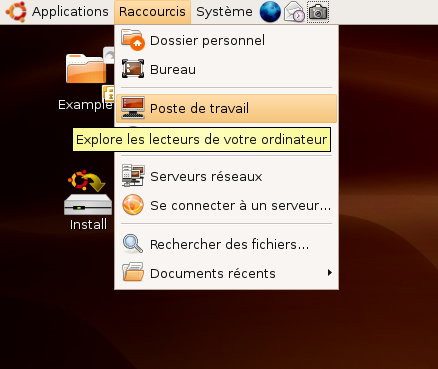Open Dossier personnel

(x=227, y=40)
